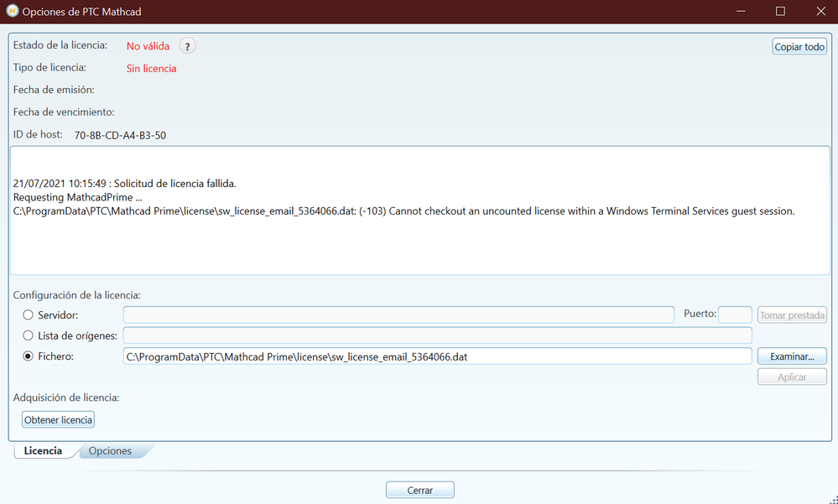
Task: Click the window resize grip
Action: (x=833, y=499)
